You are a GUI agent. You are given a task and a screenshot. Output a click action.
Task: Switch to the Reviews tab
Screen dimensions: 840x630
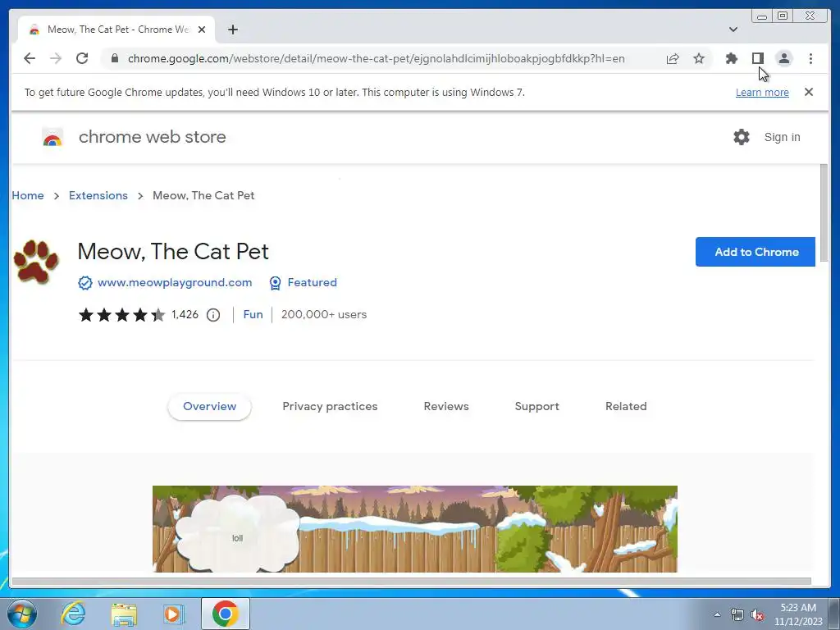(446, 406)
